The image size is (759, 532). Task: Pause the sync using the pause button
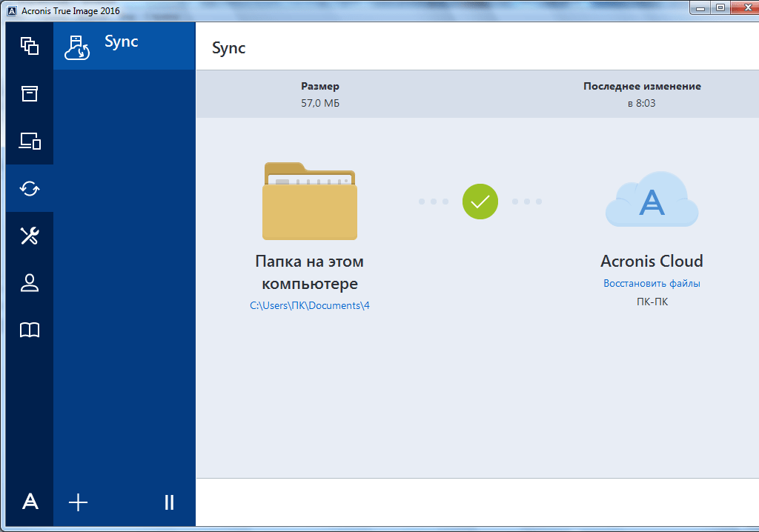(169, 502)
